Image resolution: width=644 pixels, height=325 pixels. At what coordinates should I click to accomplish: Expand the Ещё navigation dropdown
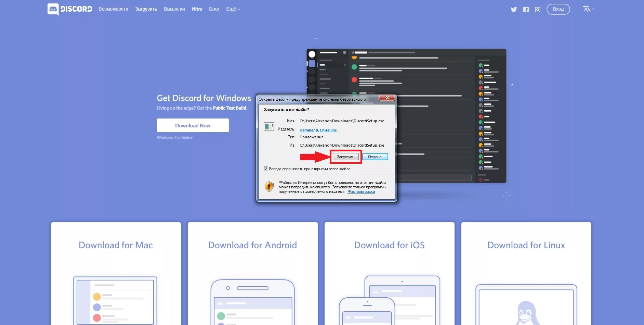pos(233,9)
